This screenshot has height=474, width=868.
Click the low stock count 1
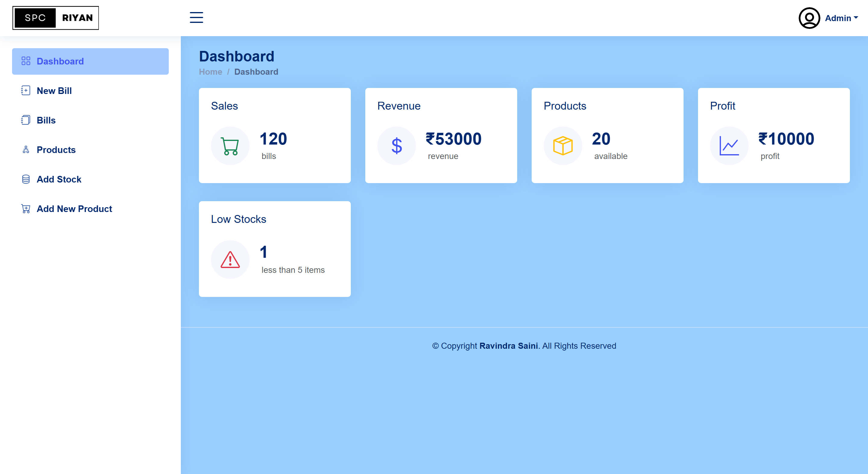(263, 252)
